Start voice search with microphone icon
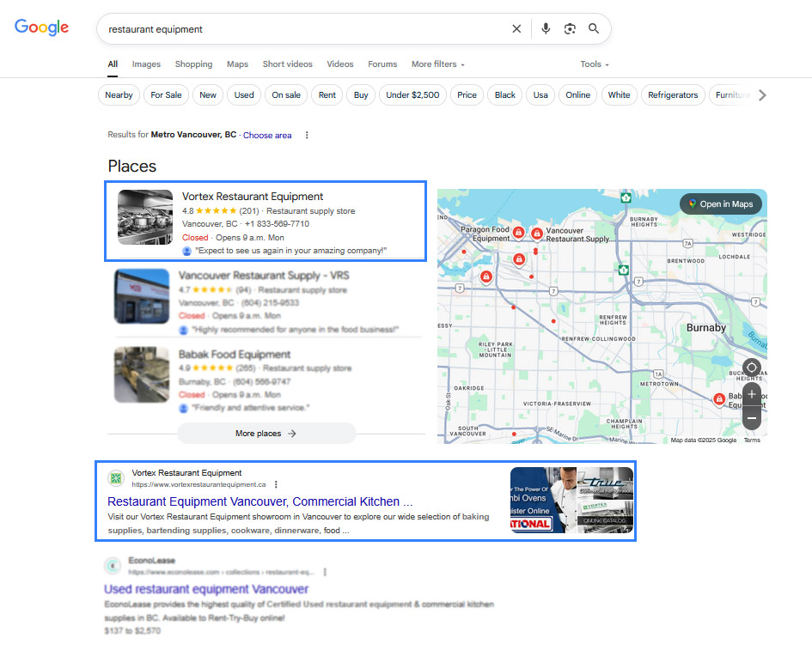The height and width of the screenshot is (662, 812). point(545,29)
